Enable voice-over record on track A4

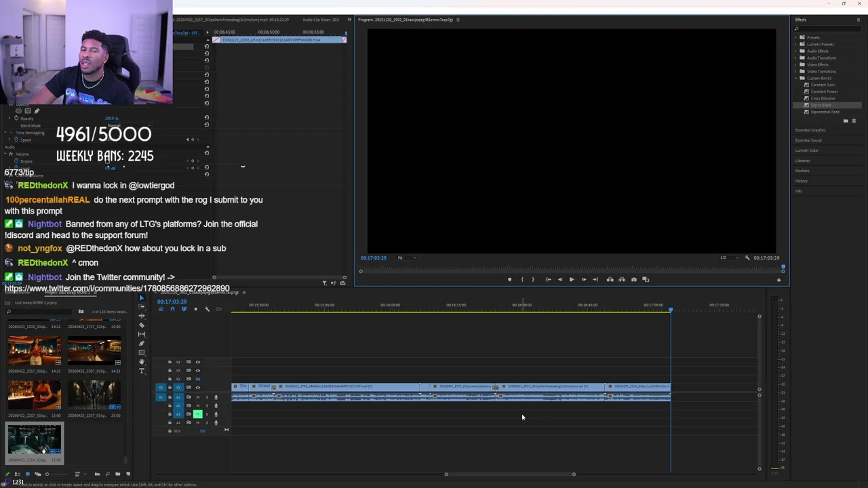[216, 422]
